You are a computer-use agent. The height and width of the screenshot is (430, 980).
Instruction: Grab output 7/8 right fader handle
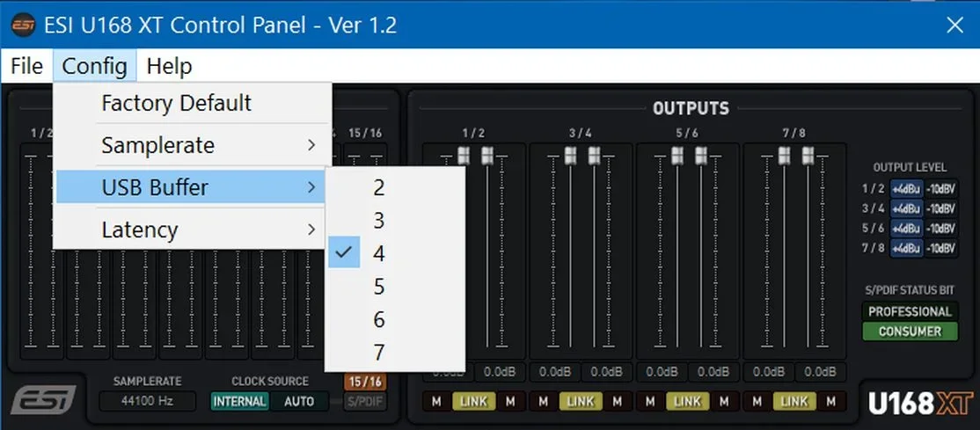[x=808, y=156]
